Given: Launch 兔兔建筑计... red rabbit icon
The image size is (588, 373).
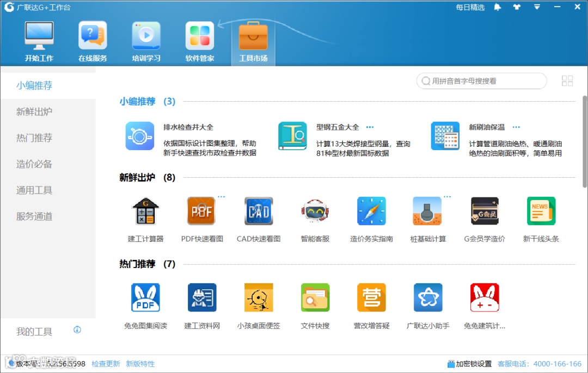Looking at the screenshot, I should coord(485,297).
